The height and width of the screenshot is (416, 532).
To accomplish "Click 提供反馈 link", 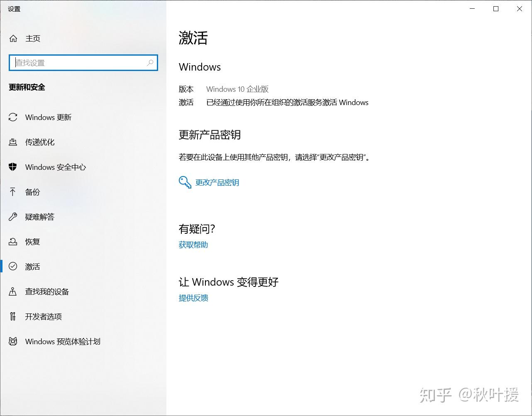I will (193, 298).
